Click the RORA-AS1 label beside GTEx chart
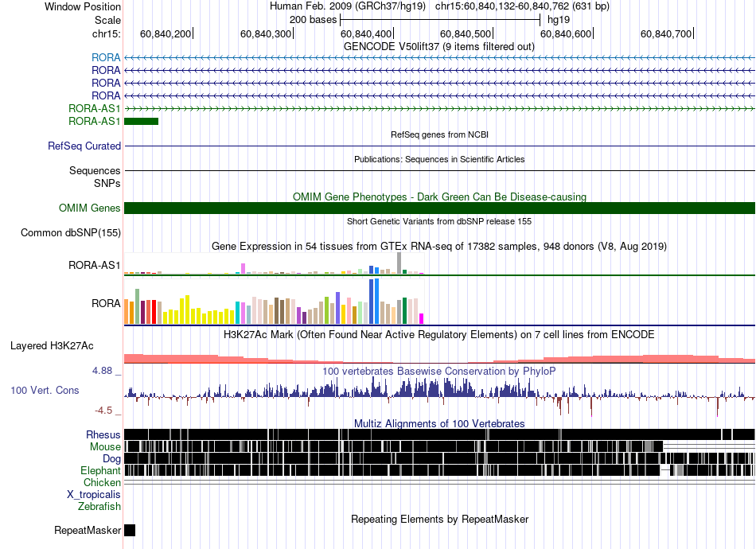The height and width of the screenshot is (549, 756). pyautogui.click(x=95, y=265)
